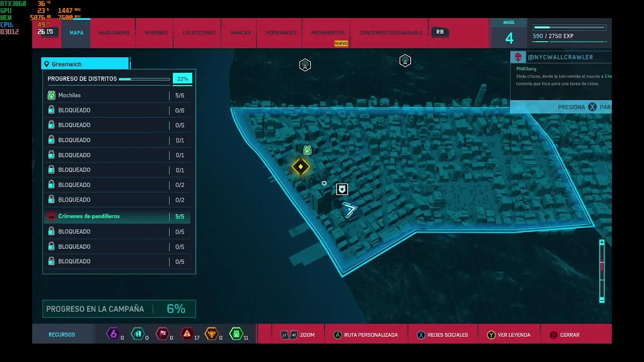Select the teal buildings landmark token icon

(137, 334)
